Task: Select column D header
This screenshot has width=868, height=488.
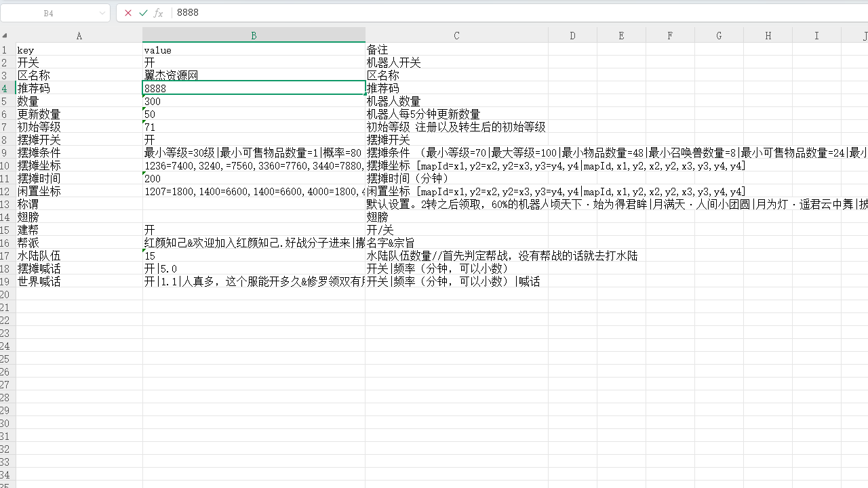Action: [x=572, y=36]
